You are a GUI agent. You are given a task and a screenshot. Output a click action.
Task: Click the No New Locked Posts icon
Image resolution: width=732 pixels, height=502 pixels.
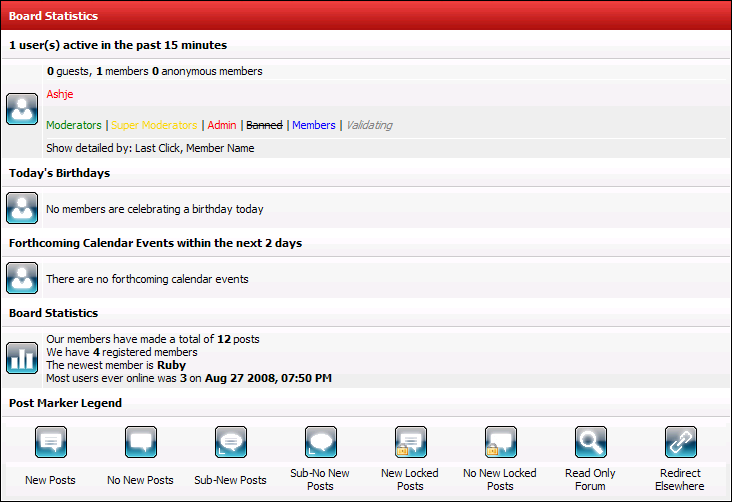tap(500, 442)
